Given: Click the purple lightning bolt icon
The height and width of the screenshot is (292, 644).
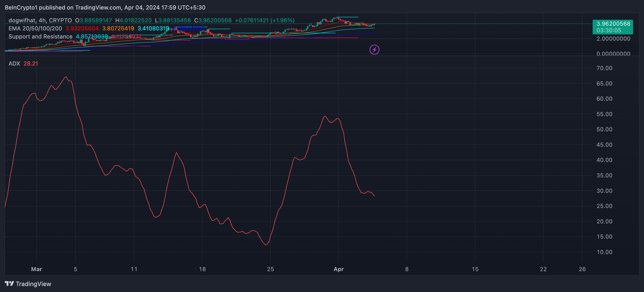Looking at the screenshot, I should 374,49.
